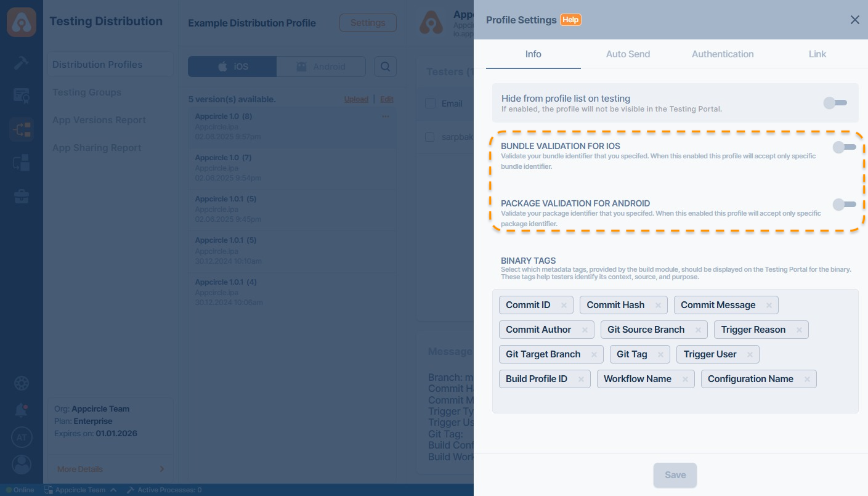868x496 pixels.
Task: Open options menu for Appcircle 1.0 (8)
Action: point(386,116)
